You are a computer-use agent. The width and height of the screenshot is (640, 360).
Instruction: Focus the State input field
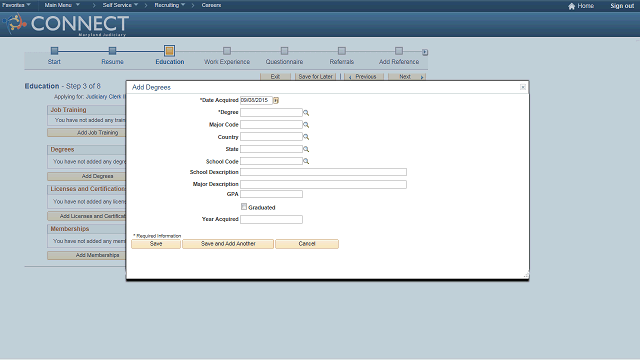point(271,149)
